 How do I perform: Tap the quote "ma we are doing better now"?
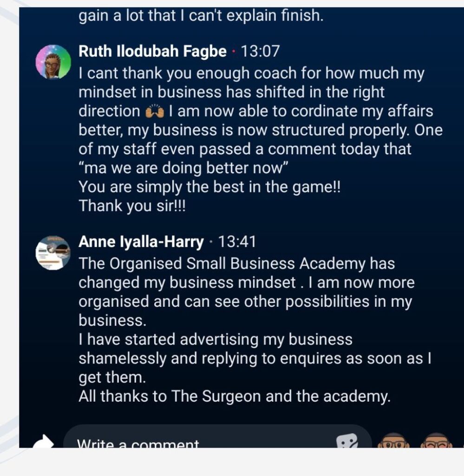pyautogui.click(x=184, y=168)
